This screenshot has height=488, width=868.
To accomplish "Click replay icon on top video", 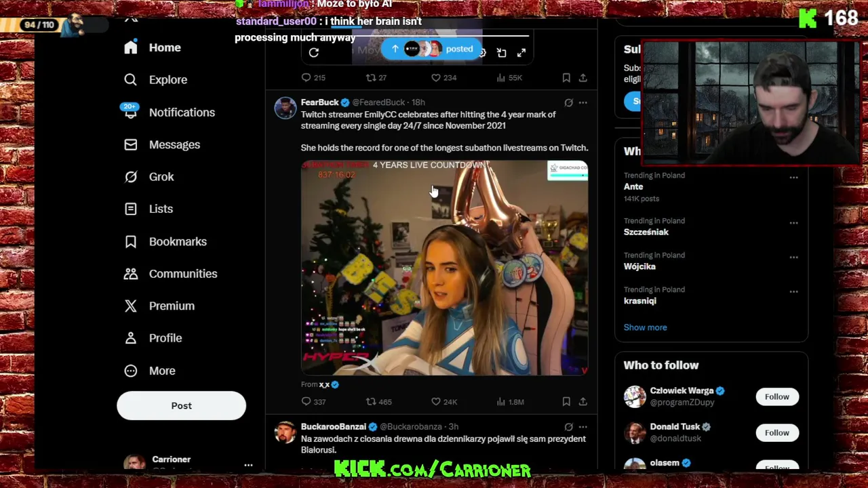I will coord(313,52).
